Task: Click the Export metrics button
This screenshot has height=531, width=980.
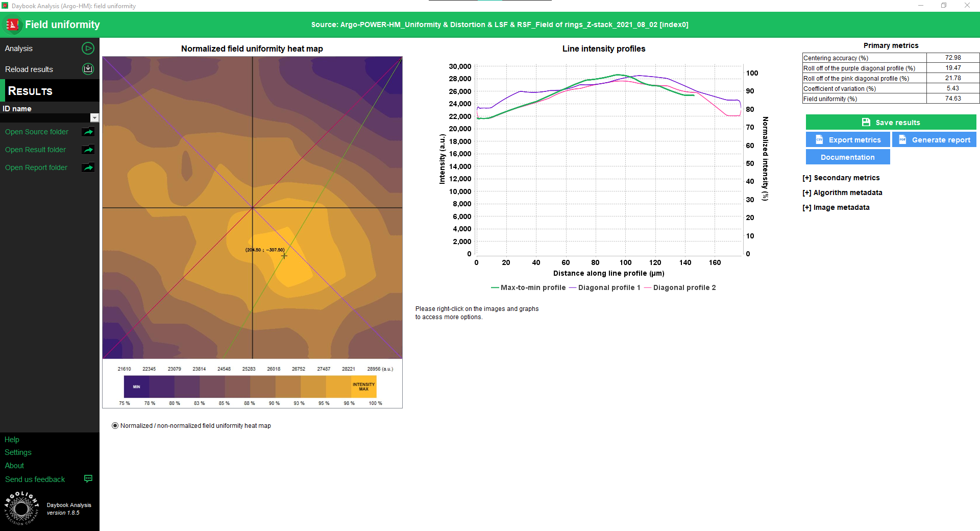Action: 848,140
